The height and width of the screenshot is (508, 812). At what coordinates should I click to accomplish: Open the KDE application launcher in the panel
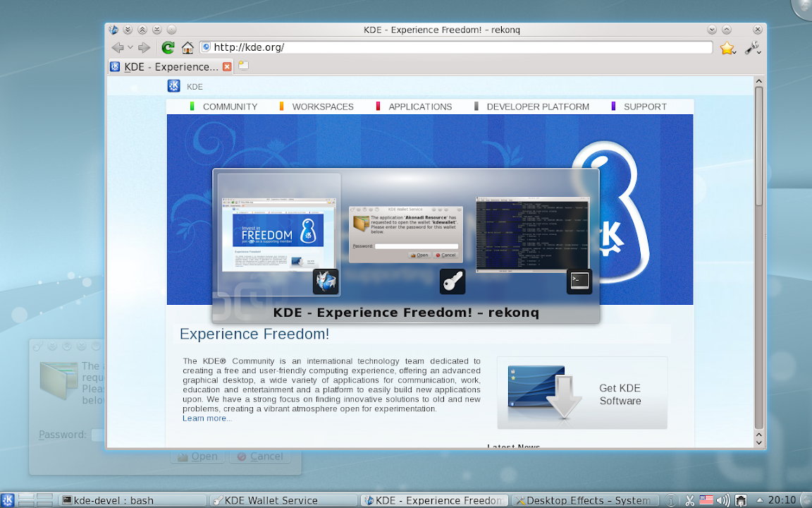pyautogui.click(x=7, y=500)
